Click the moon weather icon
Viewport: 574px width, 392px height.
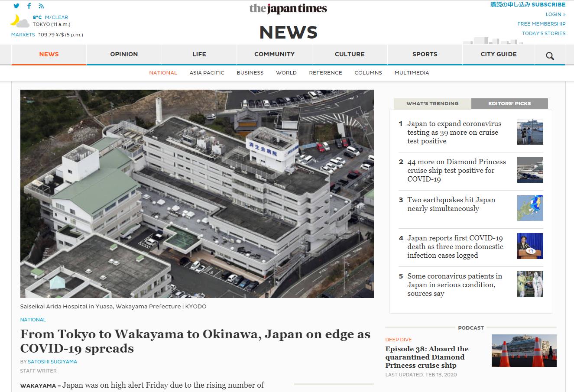[x=18, y=21]
